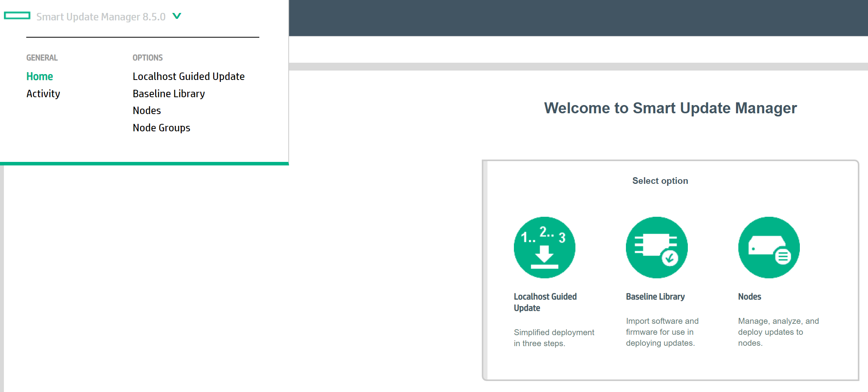Click the GENERAL section label

pyautogui.click(x=42, y=58)
